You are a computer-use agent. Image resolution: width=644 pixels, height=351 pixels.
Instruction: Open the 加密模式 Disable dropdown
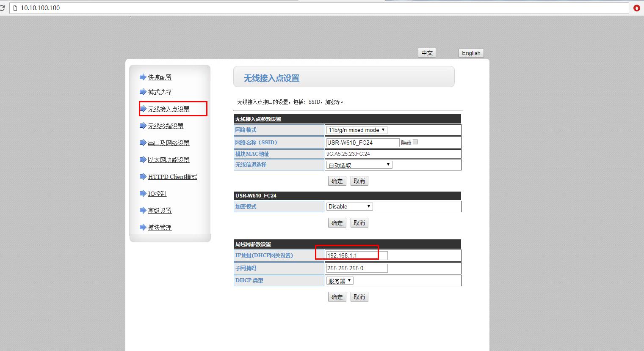tap(349, 207)
